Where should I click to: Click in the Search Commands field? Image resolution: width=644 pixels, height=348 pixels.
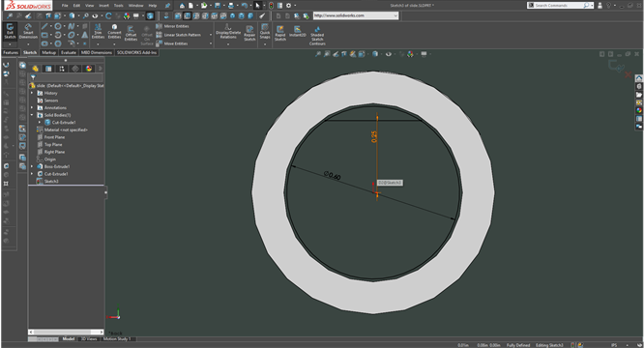[558, 6]
